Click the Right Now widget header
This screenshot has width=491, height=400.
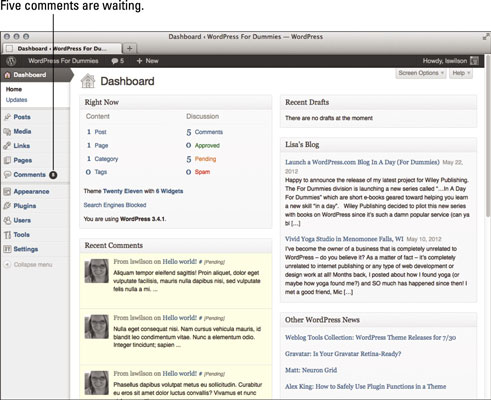(176, 102)
